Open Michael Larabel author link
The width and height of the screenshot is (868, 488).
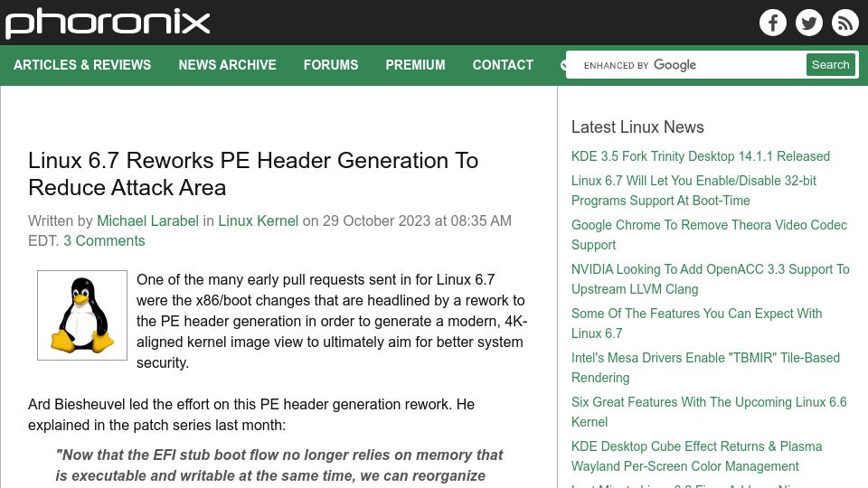click(147, 221)
